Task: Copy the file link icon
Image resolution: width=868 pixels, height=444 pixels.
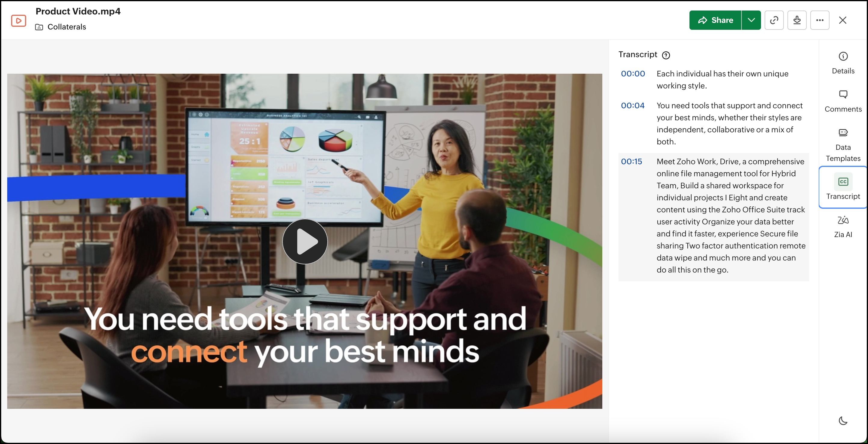Action: [774, 20]
